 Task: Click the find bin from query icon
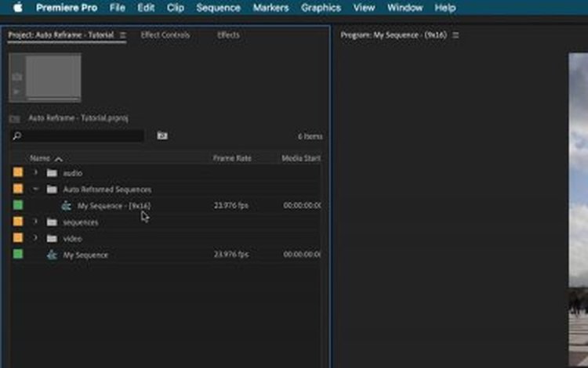point(162,135)
